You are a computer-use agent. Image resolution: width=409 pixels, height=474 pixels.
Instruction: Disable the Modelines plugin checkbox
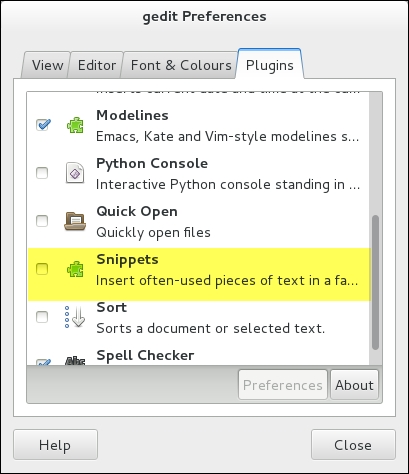point(43,125)
